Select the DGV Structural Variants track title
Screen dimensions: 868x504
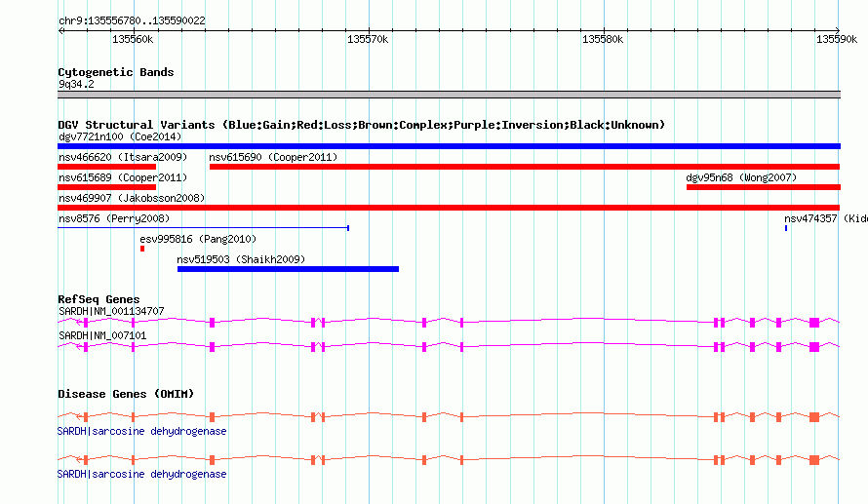click(361, 125)
